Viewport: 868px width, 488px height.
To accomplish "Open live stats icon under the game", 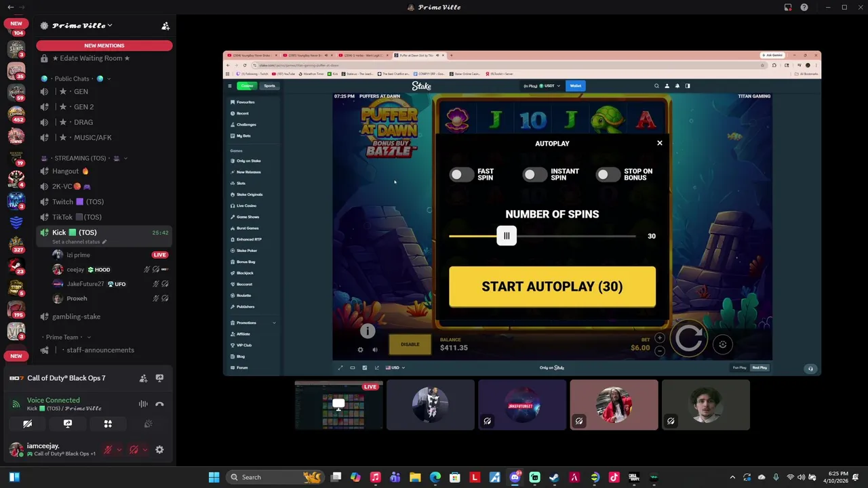I will click(365, 367).
